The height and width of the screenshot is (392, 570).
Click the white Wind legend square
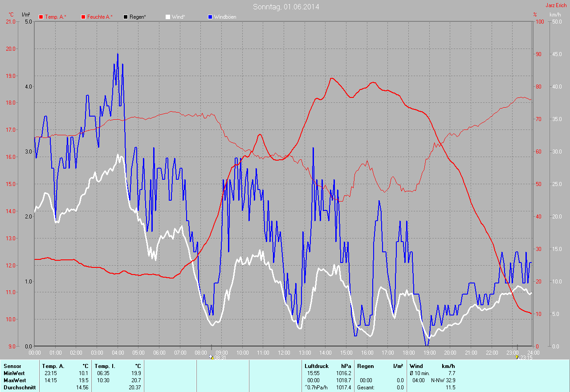click(168, 17)
